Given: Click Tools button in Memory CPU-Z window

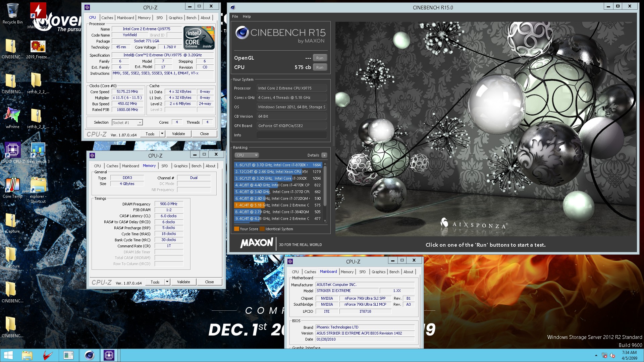Looking at the screenshot, I should click(155, 282).
